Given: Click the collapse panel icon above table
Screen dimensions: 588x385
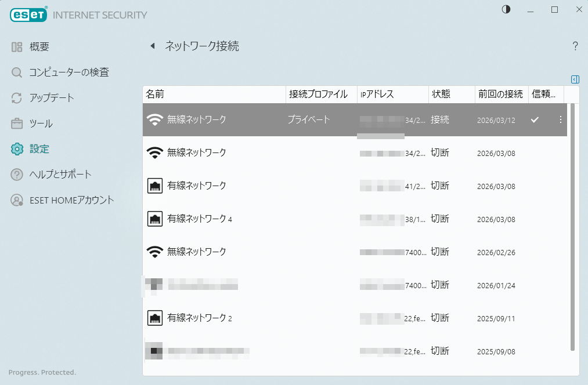Looking at the screenshot, I should [x=575, y=79].
